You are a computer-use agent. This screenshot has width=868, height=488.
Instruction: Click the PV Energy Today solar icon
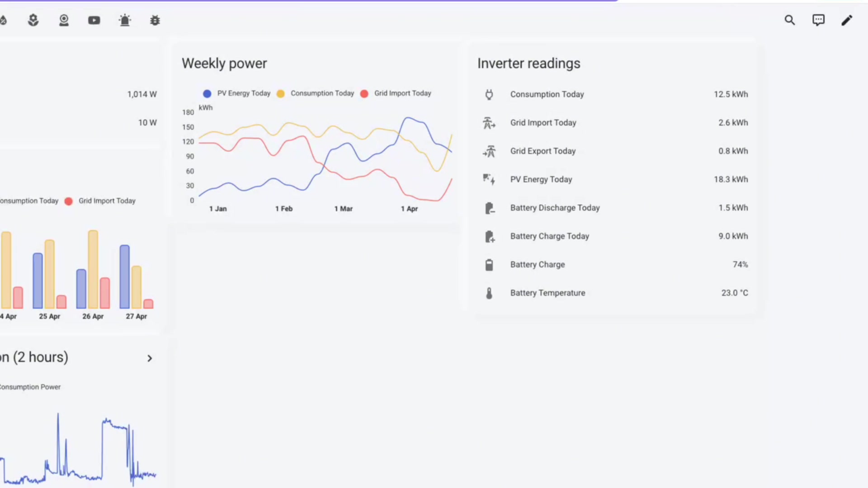point(489,179)
